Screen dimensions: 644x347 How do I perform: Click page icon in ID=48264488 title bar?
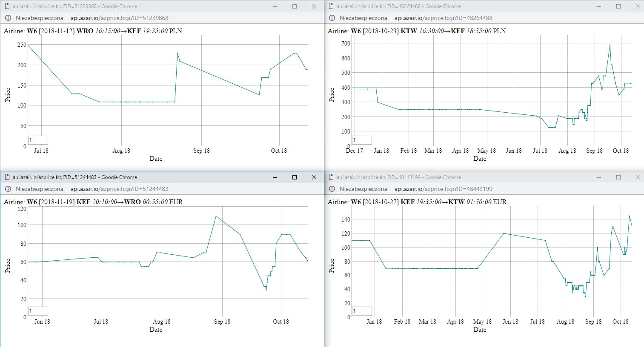point(331,6)
